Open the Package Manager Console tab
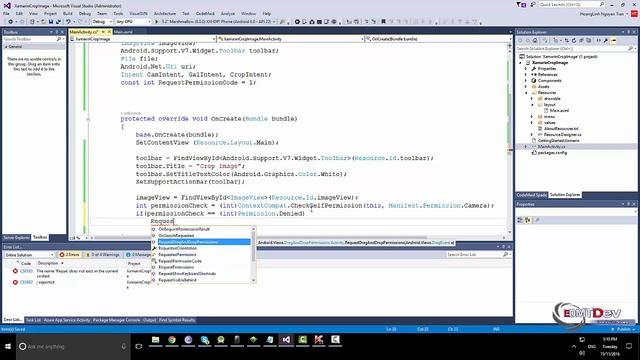 point(116,320)
